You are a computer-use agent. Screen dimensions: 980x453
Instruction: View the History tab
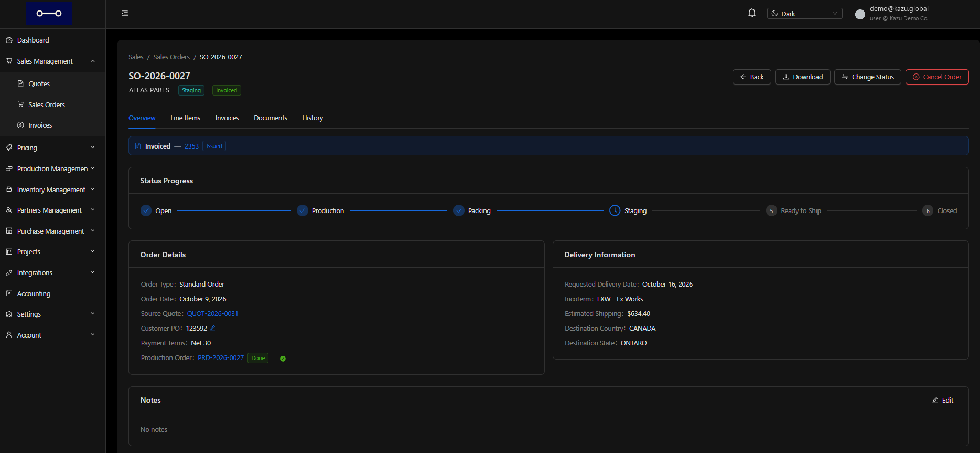tap(313, 118)
